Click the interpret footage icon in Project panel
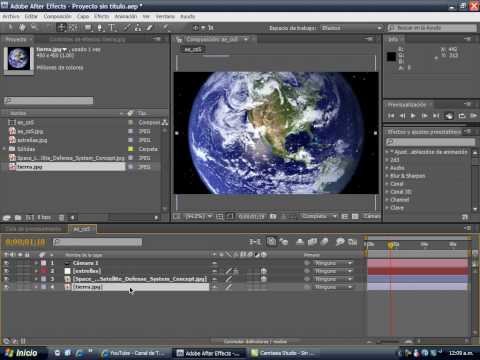This screenshot has height=360, width=480. 7,218
